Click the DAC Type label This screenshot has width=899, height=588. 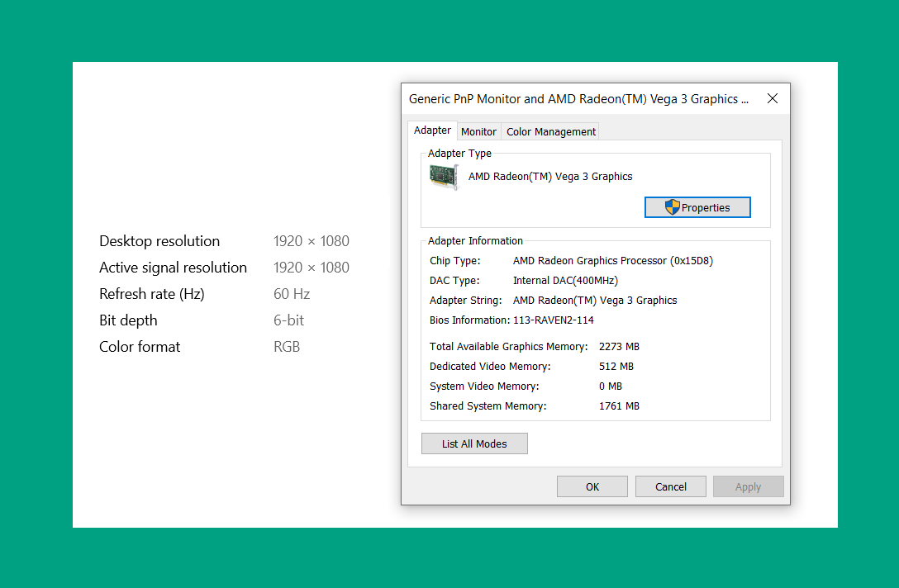click(x=454, y=280)
